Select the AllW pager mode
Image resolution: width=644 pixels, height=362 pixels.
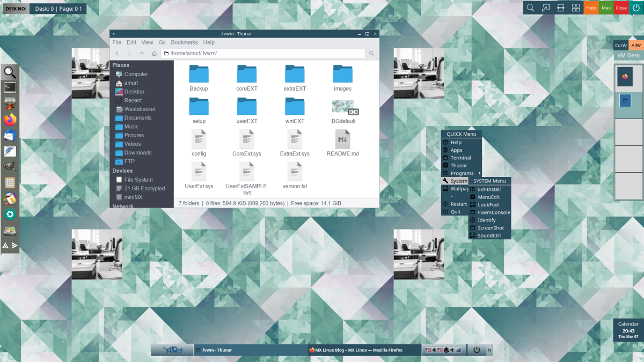tap(635, 46)
